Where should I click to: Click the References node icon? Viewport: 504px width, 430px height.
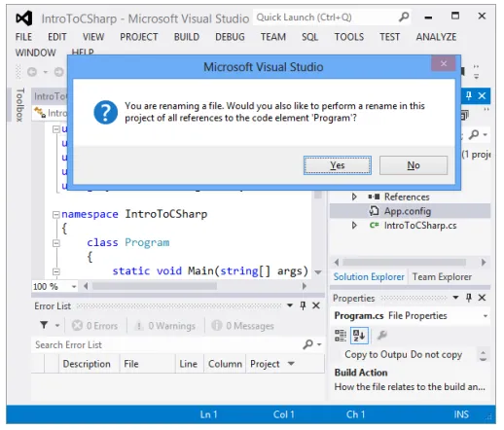click(374, 197)
